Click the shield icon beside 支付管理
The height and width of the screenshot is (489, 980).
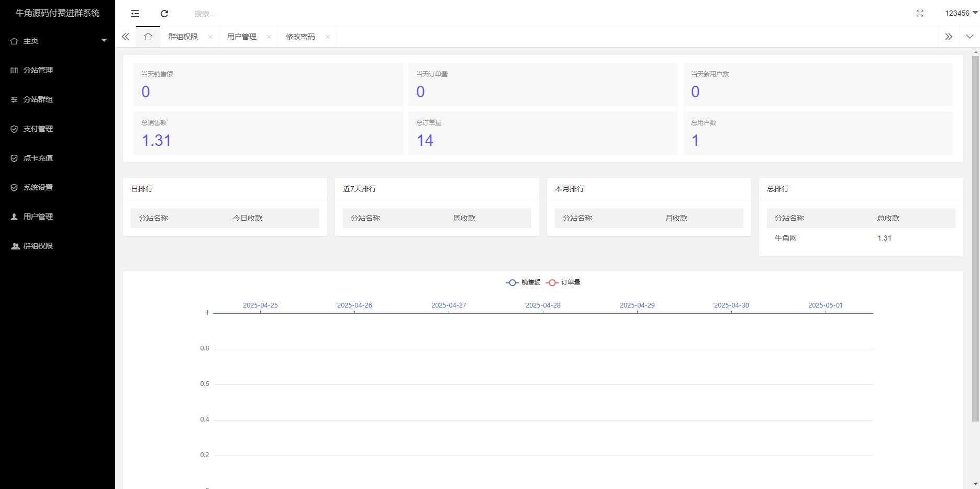click(x=14, y=129)
